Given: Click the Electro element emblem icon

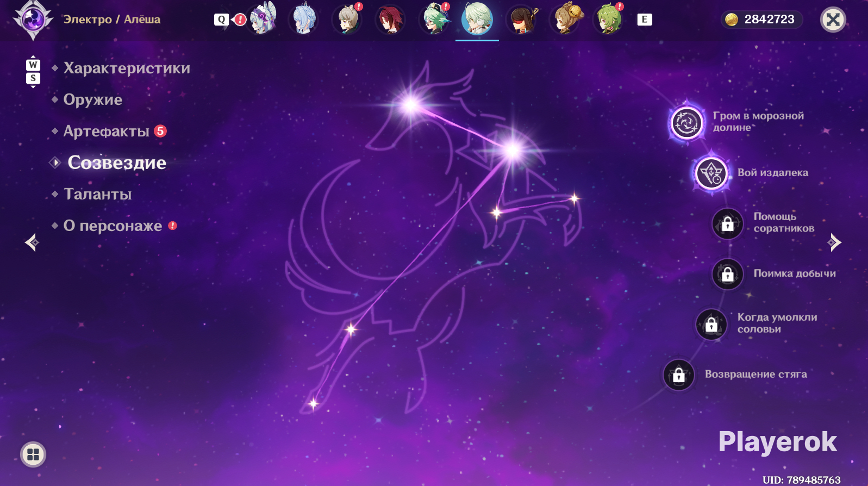Looking at the screenshot, I should coord(33,20).
